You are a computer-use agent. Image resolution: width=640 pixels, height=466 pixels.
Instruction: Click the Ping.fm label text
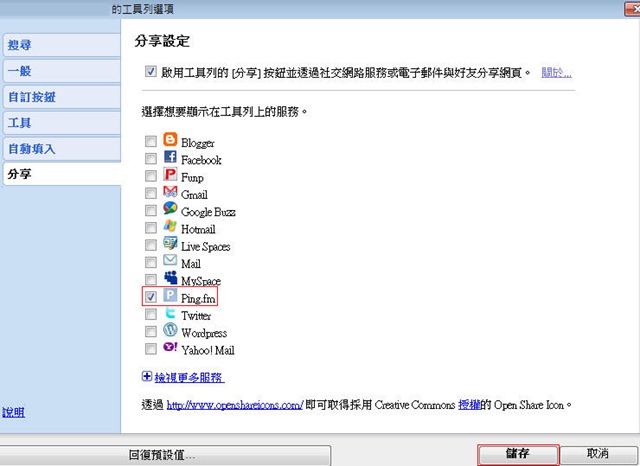[x=198, y=298]
